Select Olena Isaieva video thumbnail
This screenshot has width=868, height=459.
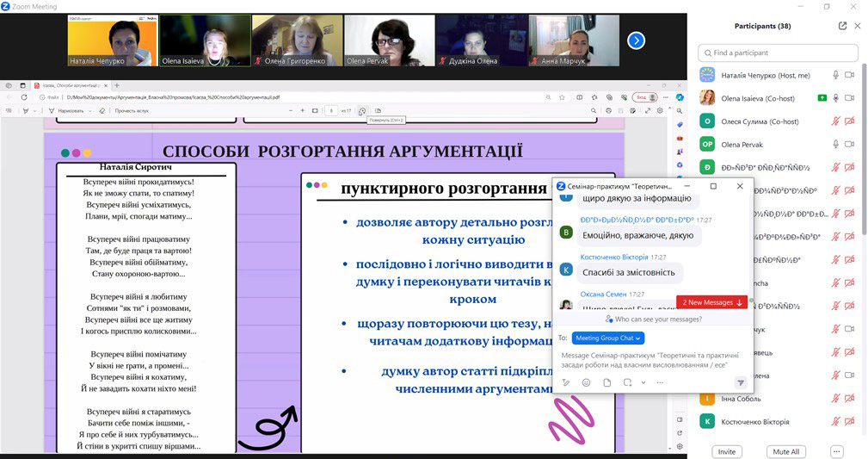pyautogui.click(x=205, y=40)
